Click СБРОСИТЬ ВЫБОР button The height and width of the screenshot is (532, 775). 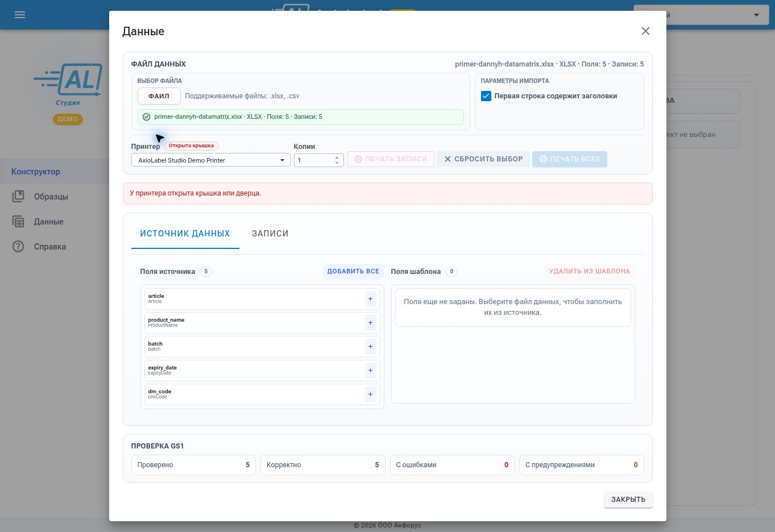(x=483, y=159)
